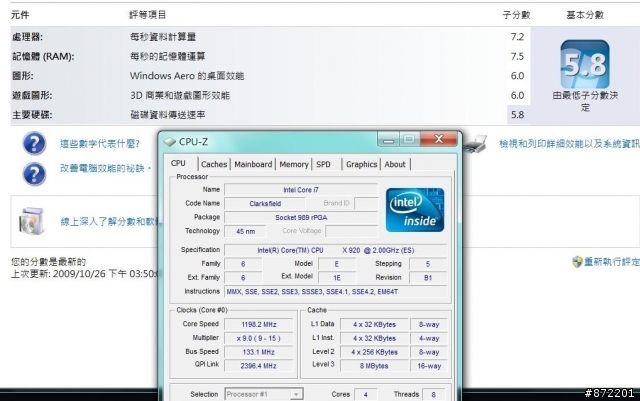The height and width of the screenshot is (401, 640).
Task: Click the printer icon next to 檢視和列印
Action: pyautogui.click(x=476, y=144)
